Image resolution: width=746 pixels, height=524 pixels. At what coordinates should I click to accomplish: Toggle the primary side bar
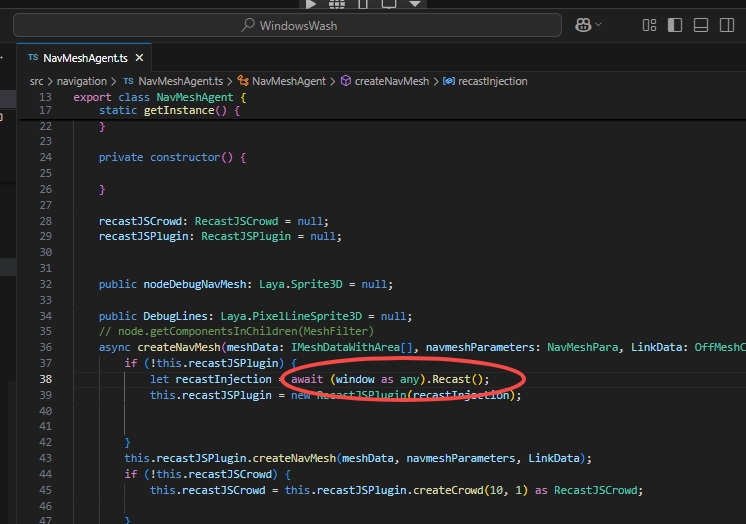[x=675, y=25]
